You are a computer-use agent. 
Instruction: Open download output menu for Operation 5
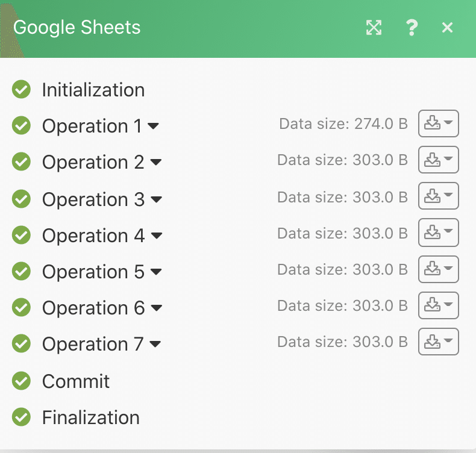(438, 269)
